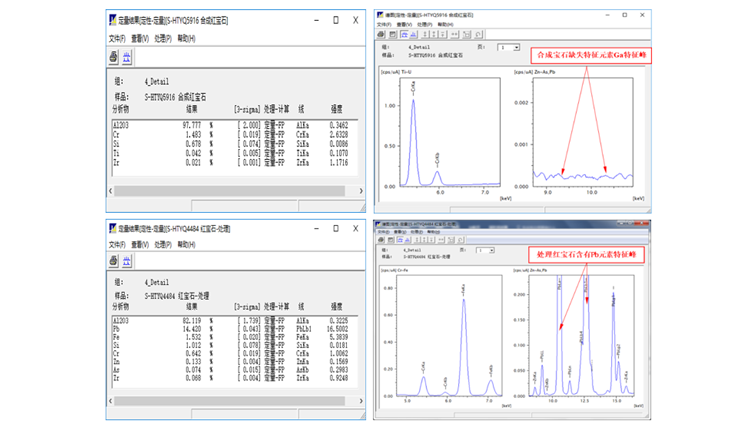Click second toolbar icon in top-right spectrum window

coord(392,35)
